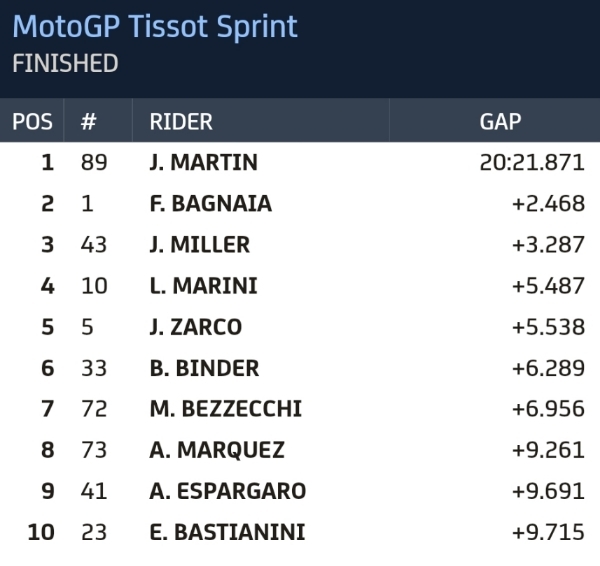Viewport: 600px width, 566px height.
Task: Click the +2.468 gap value
Action: click(x=547, y=204)
